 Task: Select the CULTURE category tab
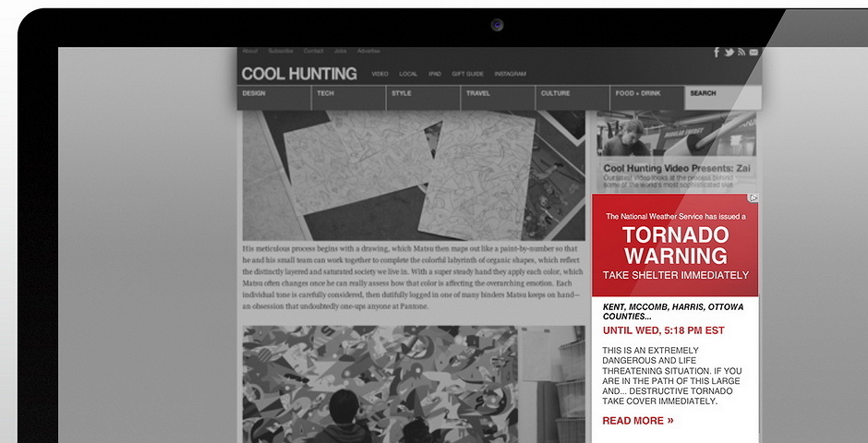tap(573, 98)
